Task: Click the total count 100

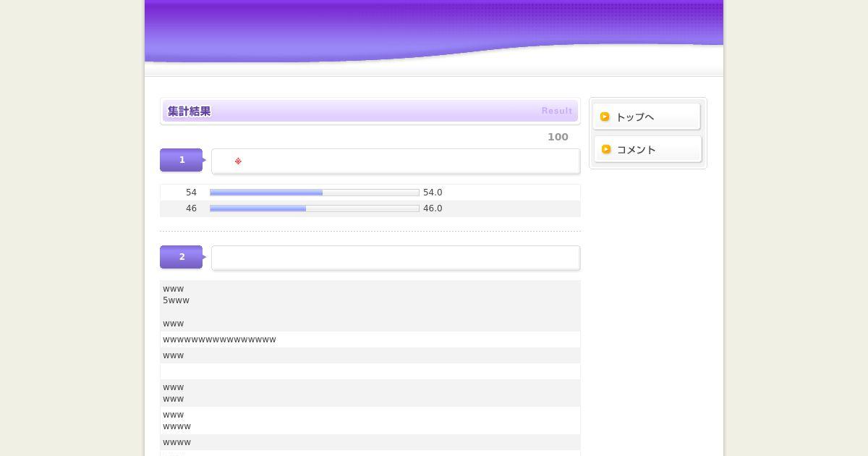Action: [558, 137]
